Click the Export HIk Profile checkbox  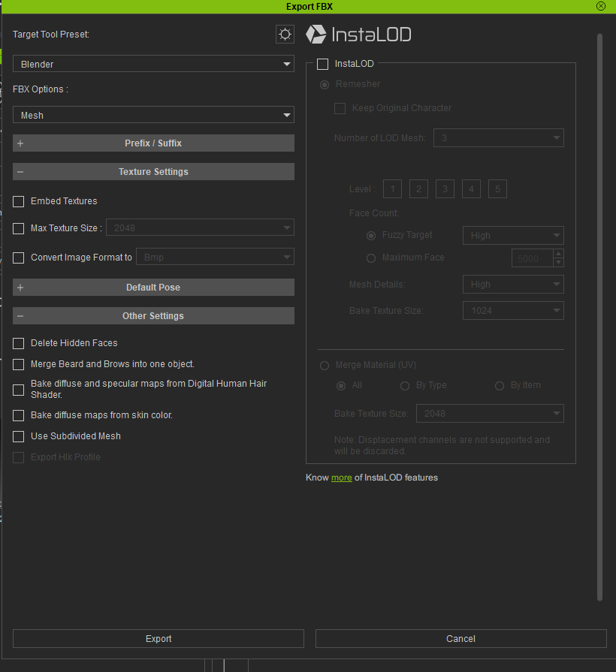tap(19, 457)
